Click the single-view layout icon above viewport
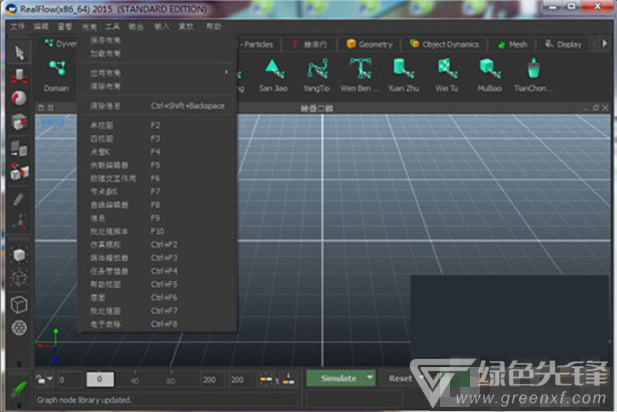The image size is (617, 412). [x=41, y=107]
